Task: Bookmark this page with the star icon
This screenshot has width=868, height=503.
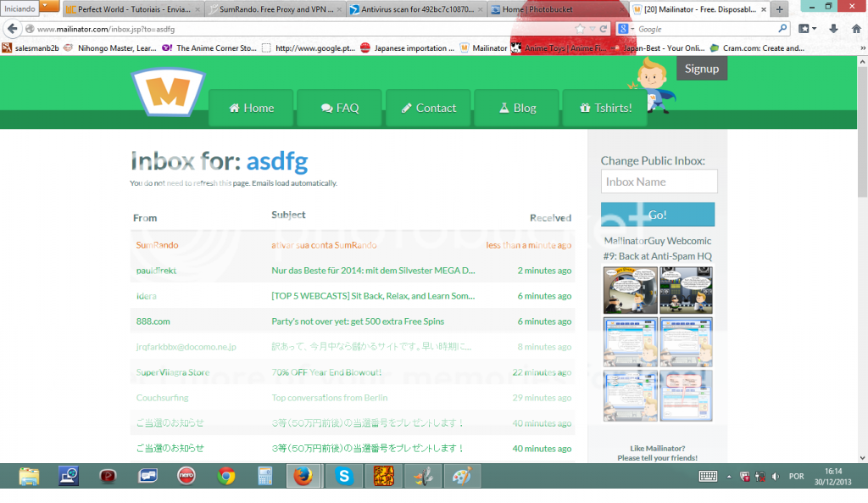Action: click(580, 29)
